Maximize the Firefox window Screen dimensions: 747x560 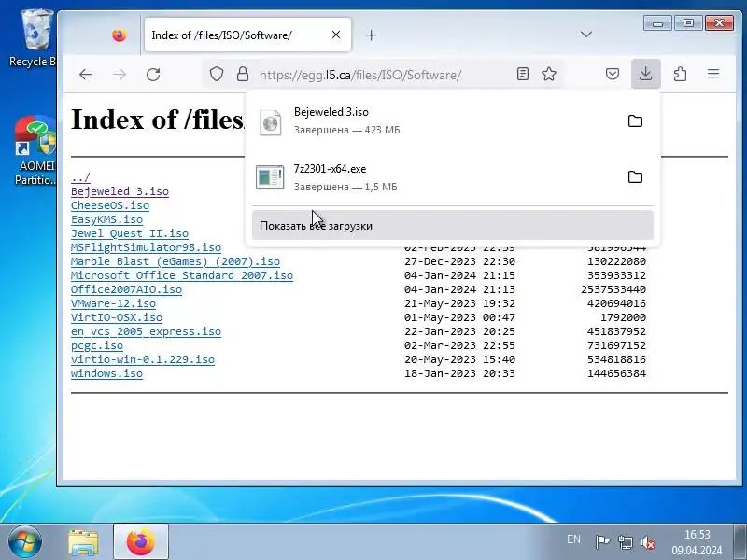pyautogui.click(x=688, y=22)
